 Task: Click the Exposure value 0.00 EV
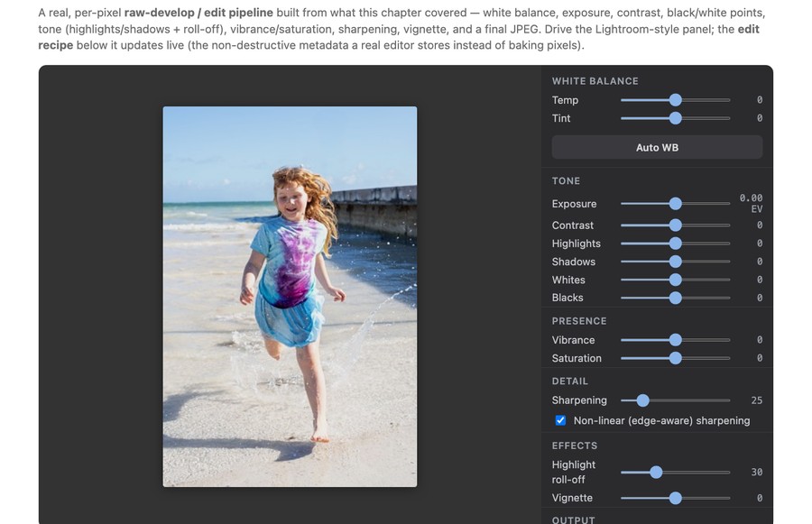pyautogui.click(x=751, y=204)
